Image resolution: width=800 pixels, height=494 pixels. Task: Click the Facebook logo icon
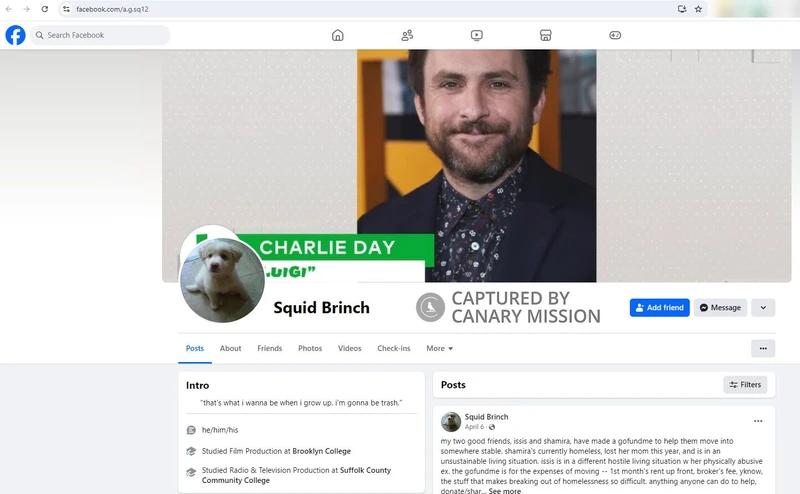point(15,35)
